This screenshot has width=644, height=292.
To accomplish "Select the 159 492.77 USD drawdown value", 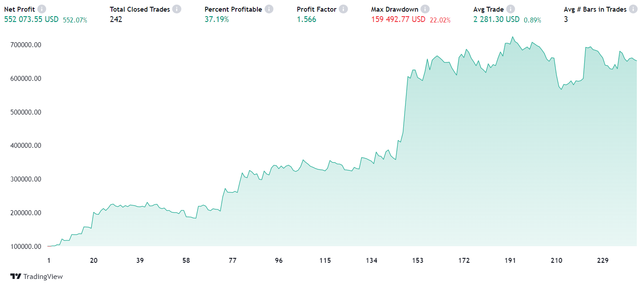I will tap(398, 19).
